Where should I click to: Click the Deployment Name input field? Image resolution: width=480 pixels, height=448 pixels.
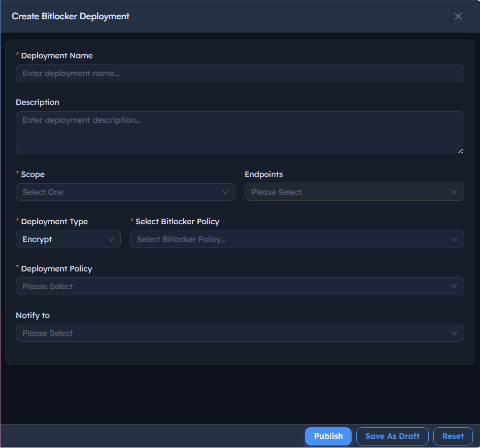pos(239,73)
